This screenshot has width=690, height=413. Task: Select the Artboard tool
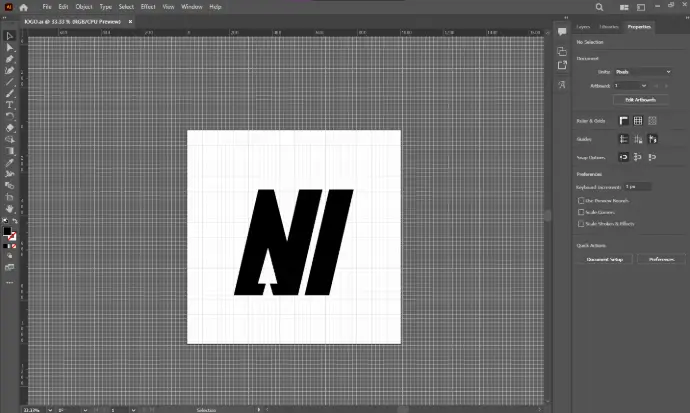pyautogui.click(x=9, y=197)
